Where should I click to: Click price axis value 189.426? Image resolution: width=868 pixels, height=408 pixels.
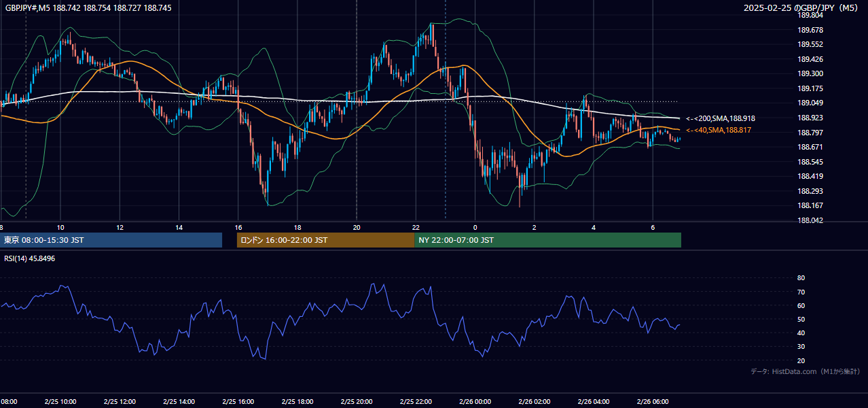coord(810,59)
